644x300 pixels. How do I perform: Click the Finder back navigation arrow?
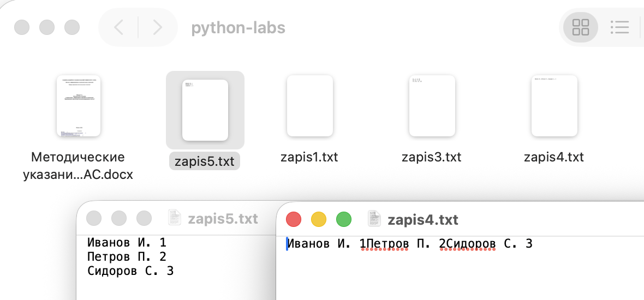118,27
